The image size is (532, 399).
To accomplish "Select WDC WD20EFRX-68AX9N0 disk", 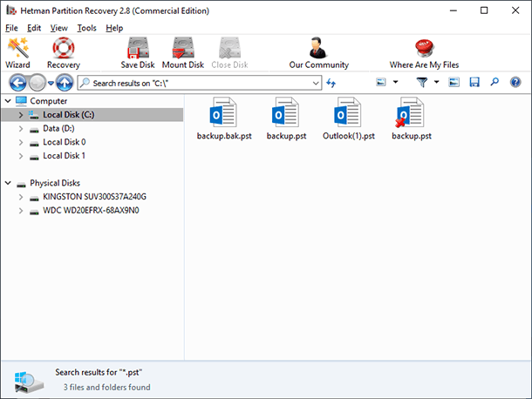I will 91,211.
